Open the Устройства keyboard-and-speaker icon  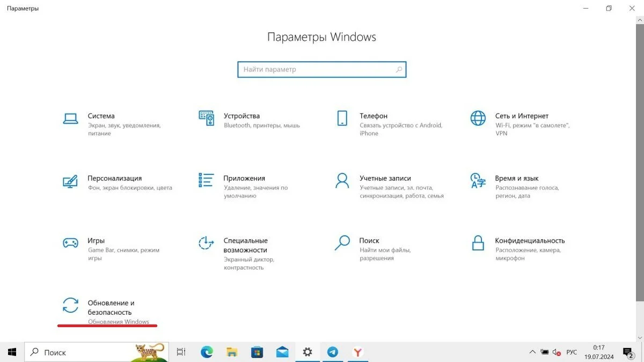pos(207,118)
